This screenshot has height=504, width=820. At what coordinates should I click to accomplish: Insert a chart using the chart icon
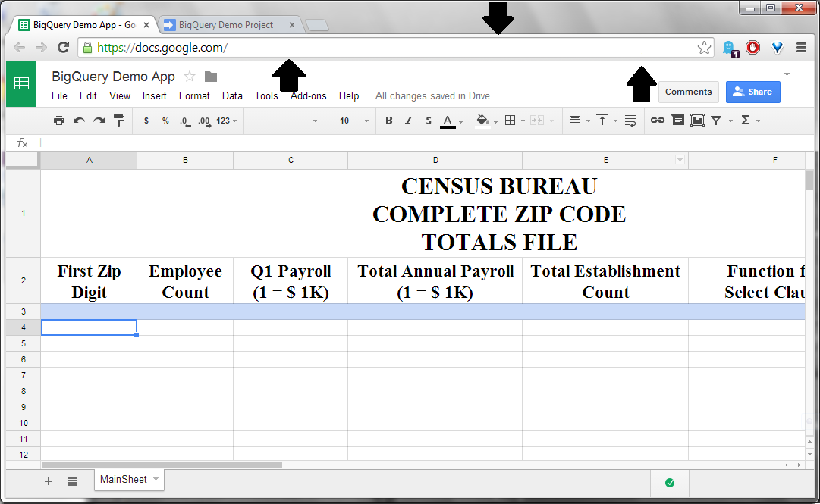click(697, 120)
